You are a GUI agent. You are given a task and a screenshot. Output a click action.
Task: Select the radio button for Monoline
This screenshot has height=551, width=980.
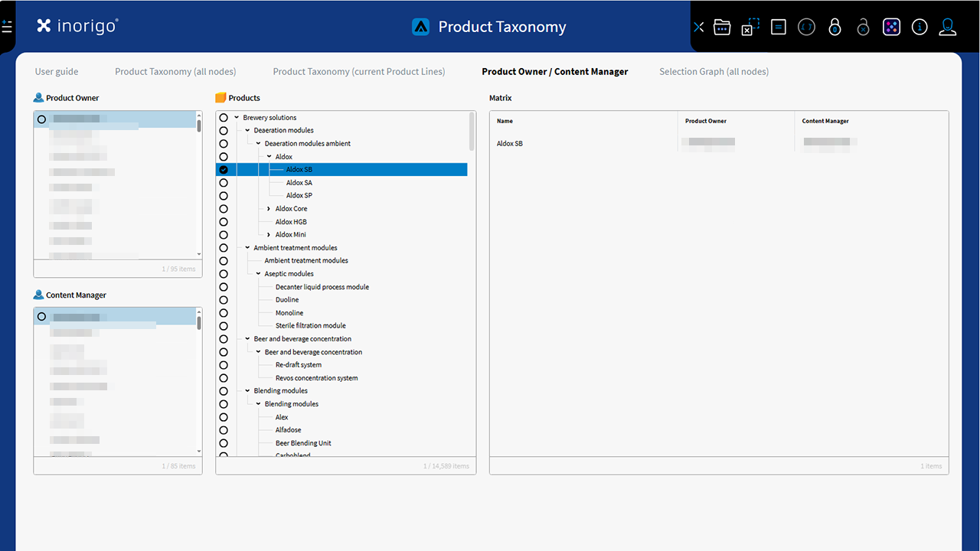224,313
